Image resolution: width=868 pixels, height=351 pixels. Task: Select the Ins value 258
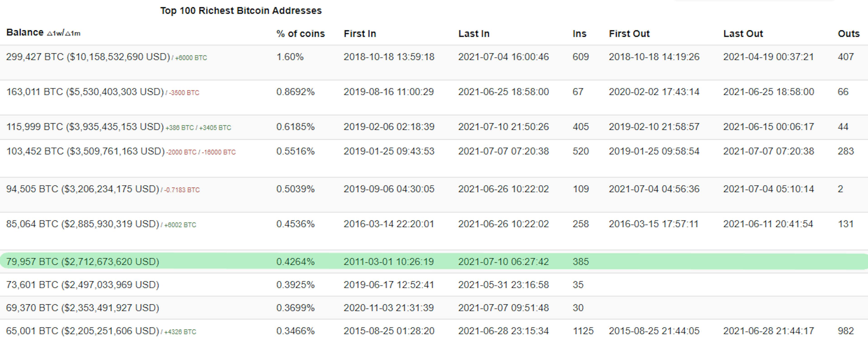580,224
